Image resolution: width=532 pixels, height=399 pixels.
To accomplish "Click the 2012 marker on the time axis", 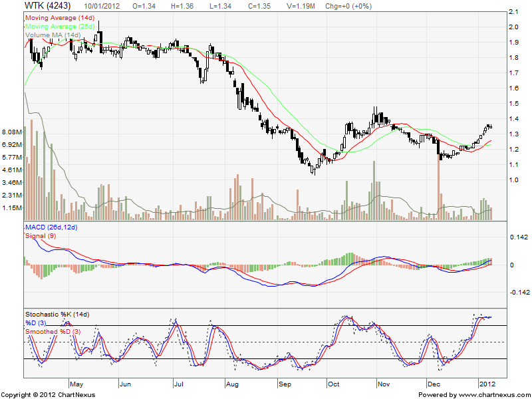I will [x=487, y=384].
